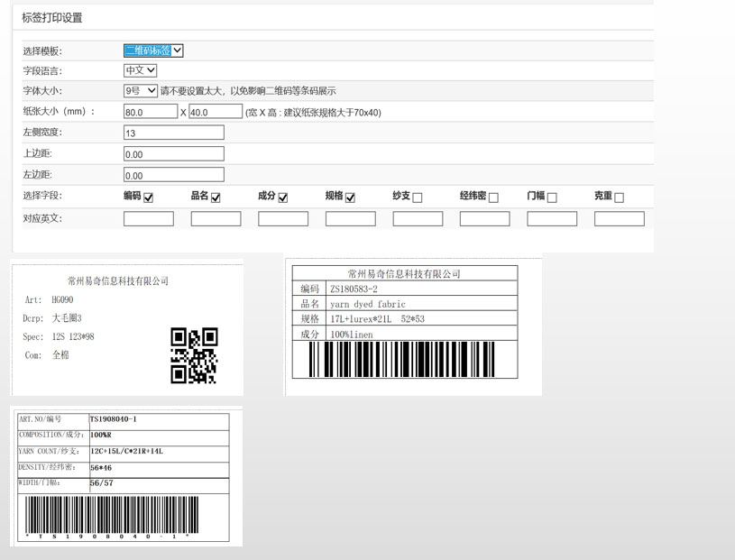The height and width of the screenshot is (560, 735).
Task: Click the 56/57 width value cell
Action: click(x=159, y=485)
